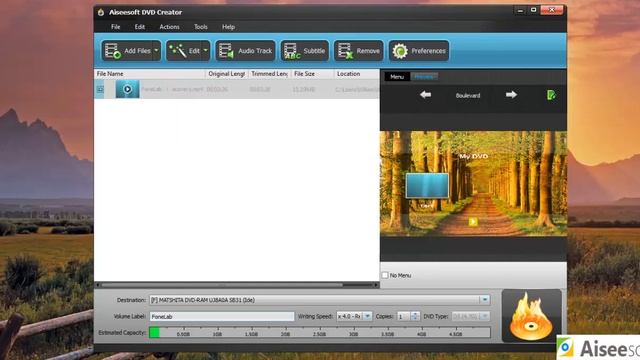The height and width of the screenshot is (360, 640).
Task: Click the Boulevard template name
Action: pyautogui.click(x=468, y=96)
